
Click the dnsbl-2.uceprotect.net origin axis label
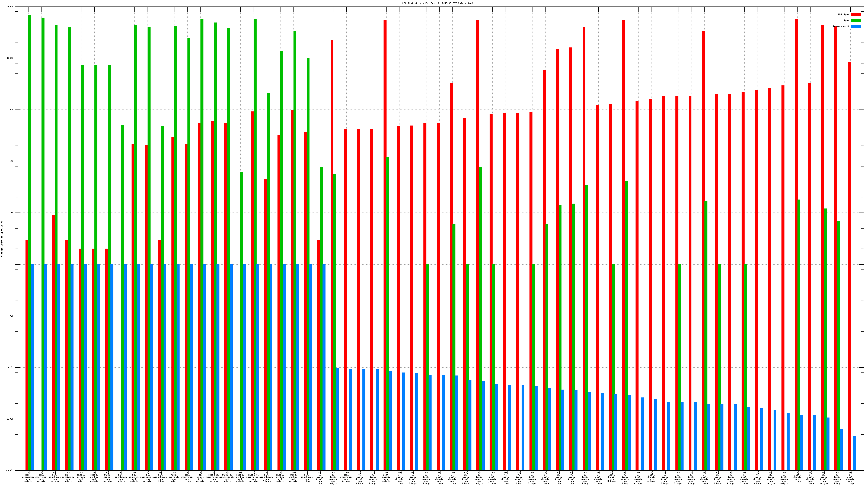[x=214, y=477]
